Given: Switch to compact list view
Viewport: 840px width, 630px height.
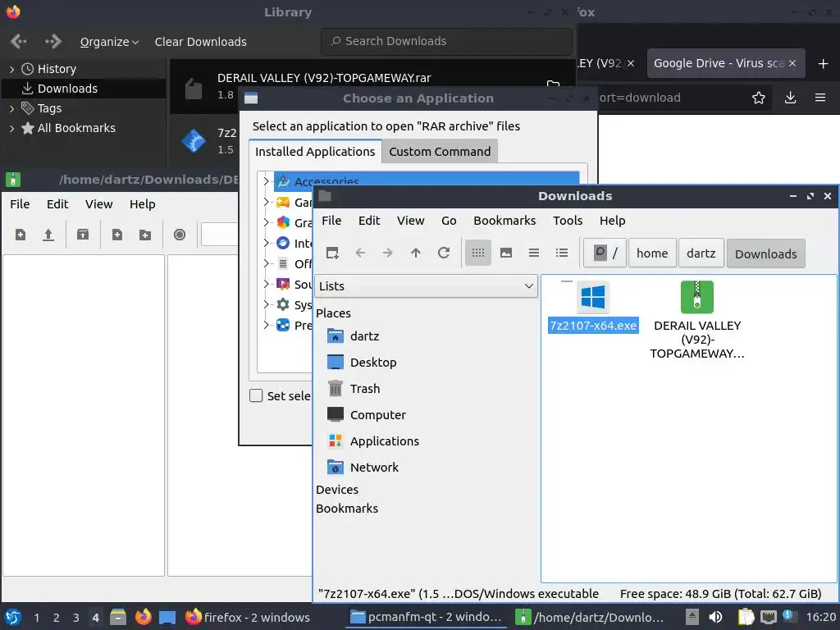Looking at the screenshot, I should pos(533,253).
